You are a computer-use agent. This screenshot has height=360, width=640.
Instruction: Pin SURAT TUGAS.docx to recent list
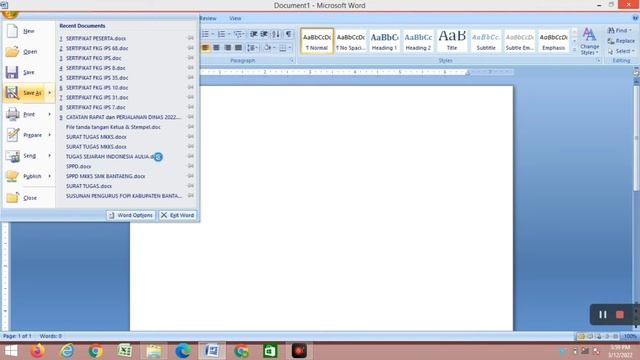pyautogui.click(x=191, y=185)
